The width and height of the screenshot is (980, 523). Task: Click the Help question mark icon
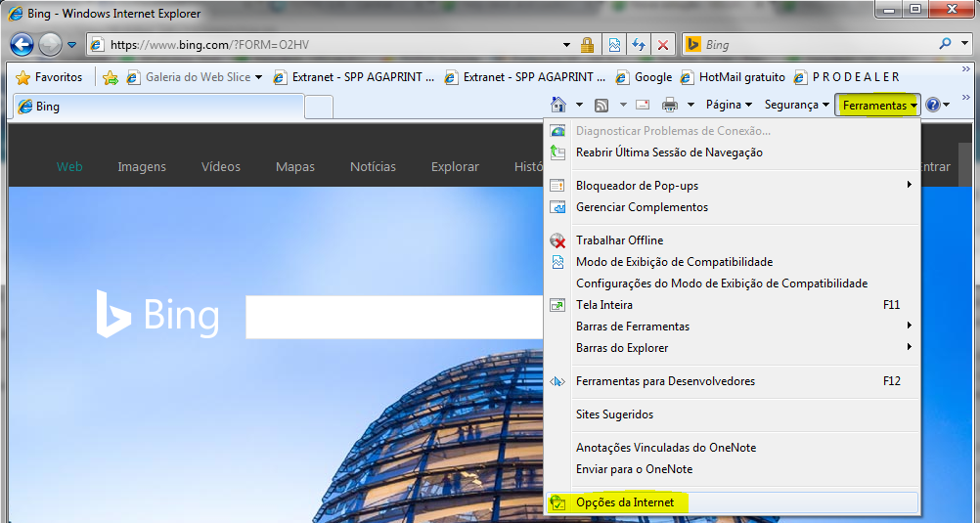coord(933,105)
